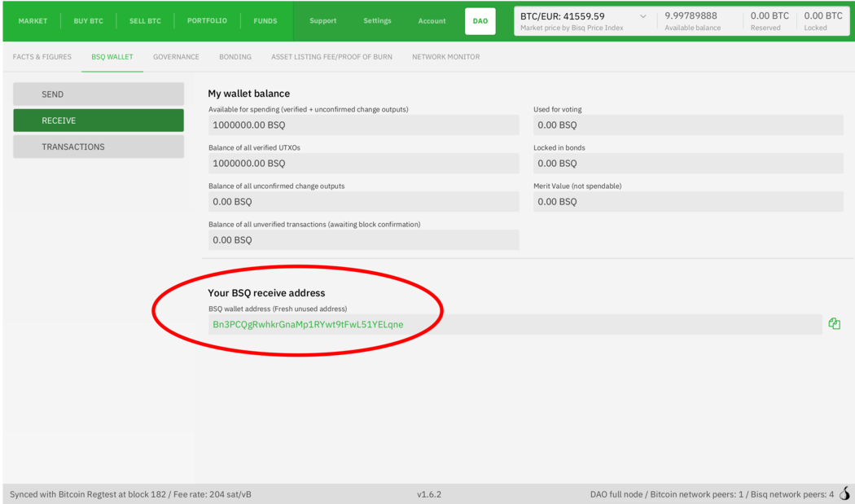
Task: Open Transactions in the wallet sidebar
Action: coord(99,147)
